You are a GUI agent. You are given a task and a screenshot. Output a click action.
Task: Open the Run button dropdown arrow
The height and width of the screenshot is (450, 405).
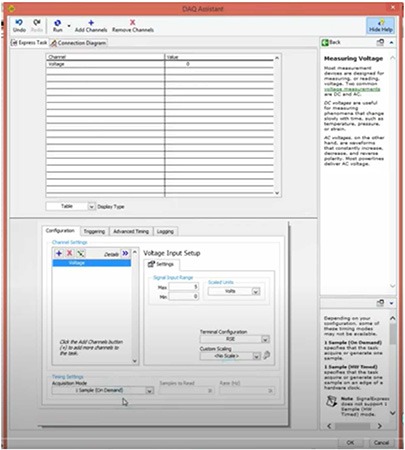click(69, 26)
